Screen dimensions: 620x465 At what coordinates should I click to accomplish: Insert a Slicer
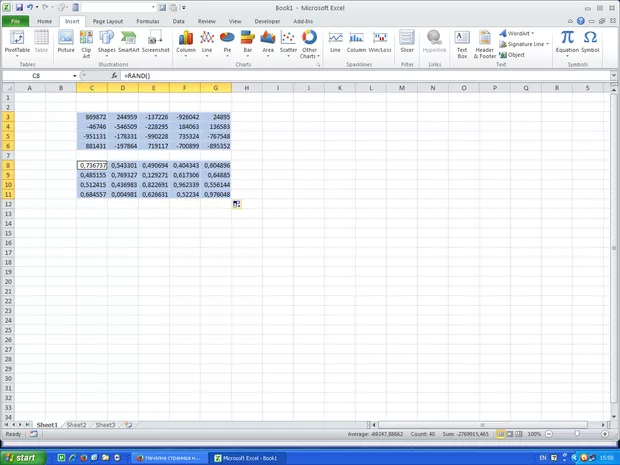point(407,41)
